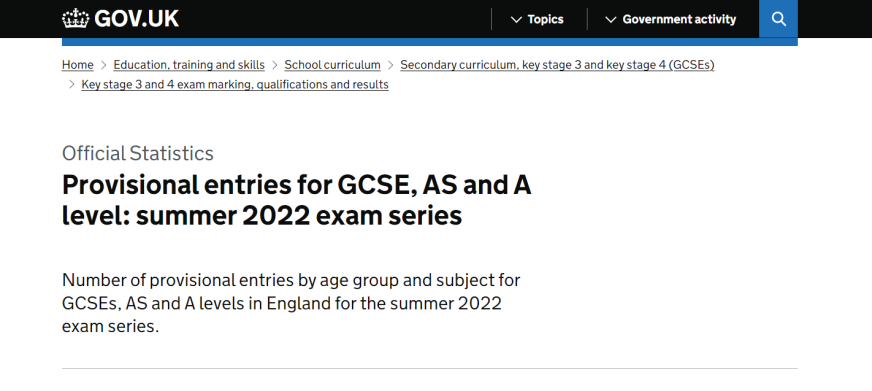Expand the Topics menu
This screenshot has width=872, height=391.
point(537,19)
